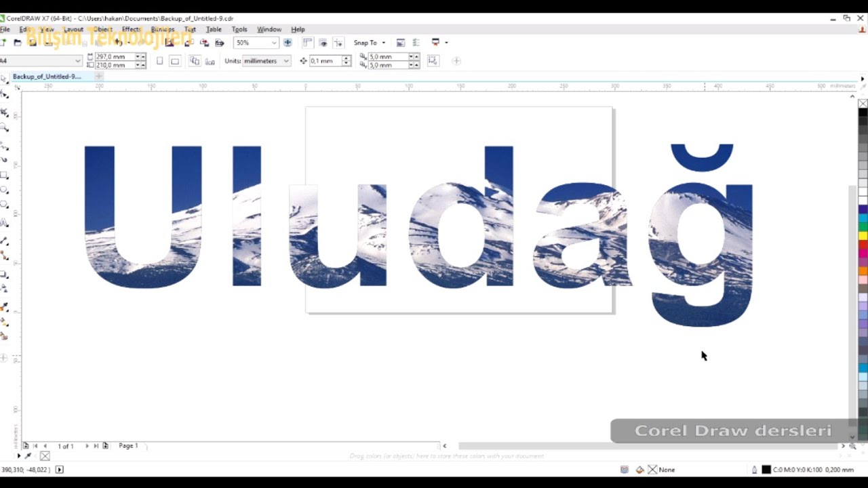Select the Interactive Fill tool
Screen dimensions: 868x488
click(5, 322)
